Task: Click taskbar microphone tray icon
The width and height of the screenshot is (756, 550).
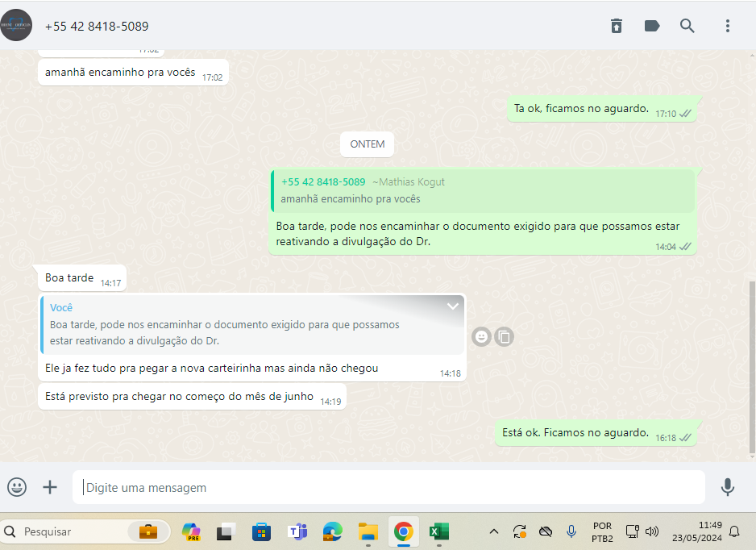Action: pyautogui.click(x=571, y=531)
